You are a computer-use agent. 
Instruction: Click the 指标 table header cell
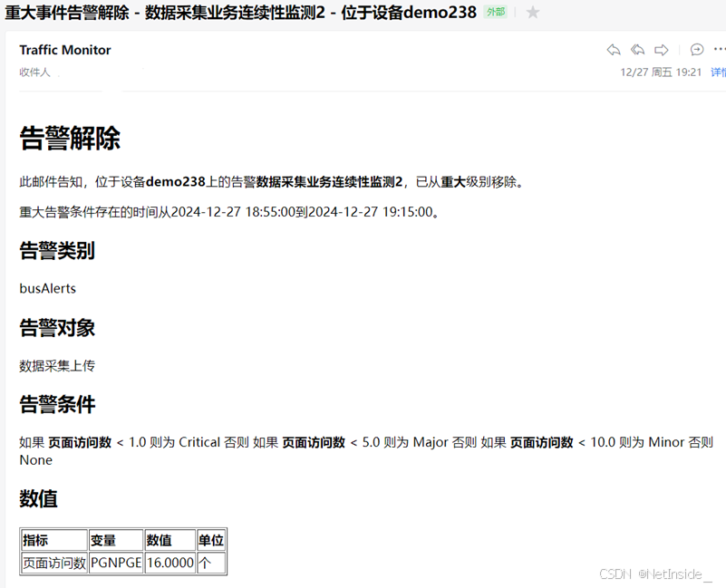(x=54, y=540)
